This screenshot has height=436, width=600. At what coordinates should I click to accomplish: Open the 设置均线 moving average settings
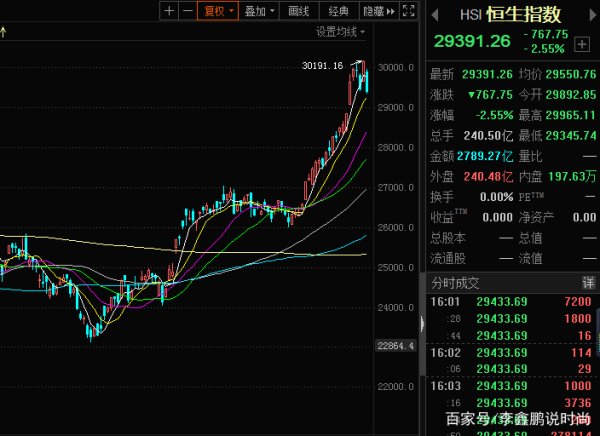point(340,31)
